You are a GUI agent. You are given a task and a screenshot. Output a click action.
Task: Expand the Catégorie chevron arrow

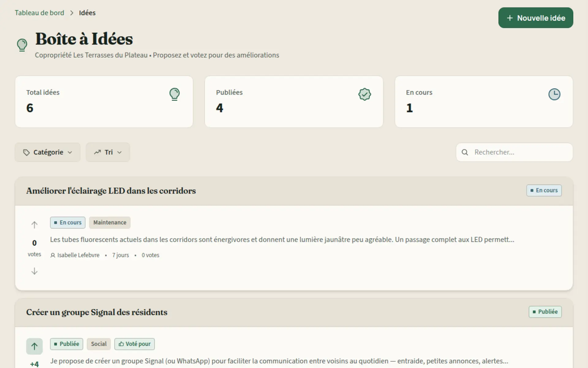click(70, 152)
